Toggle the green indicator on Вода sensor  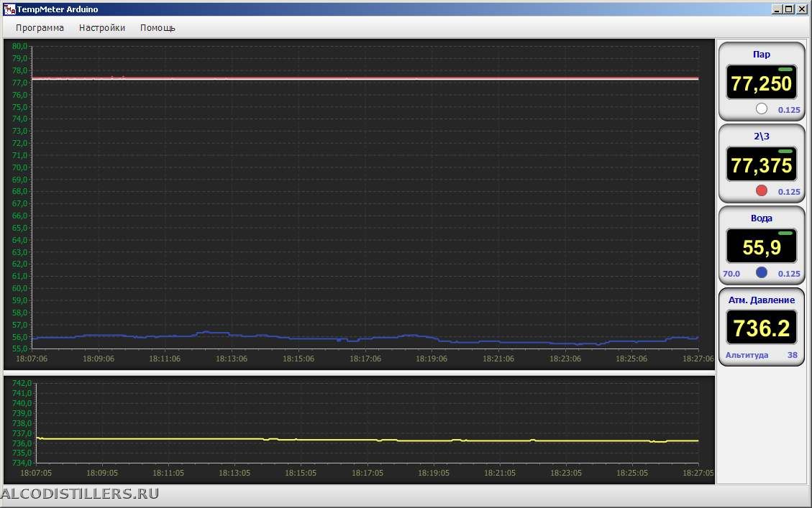[x=785, y=234]
